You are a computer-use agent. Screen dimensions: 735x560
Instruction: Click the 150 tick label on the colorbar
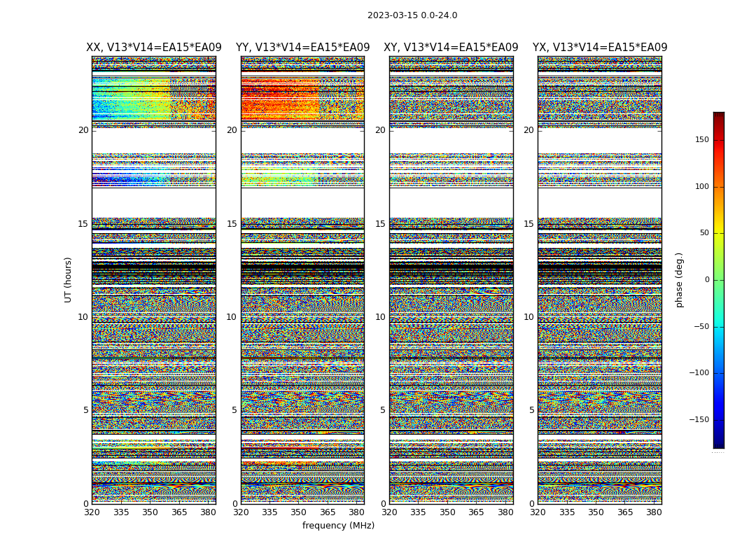tap(701, 139)
